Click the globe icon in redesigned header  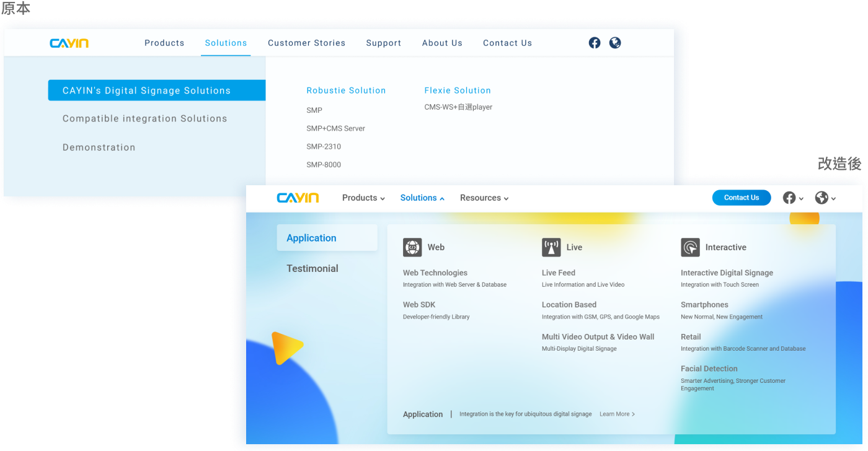pyautogui.click(x=822, y=198)
